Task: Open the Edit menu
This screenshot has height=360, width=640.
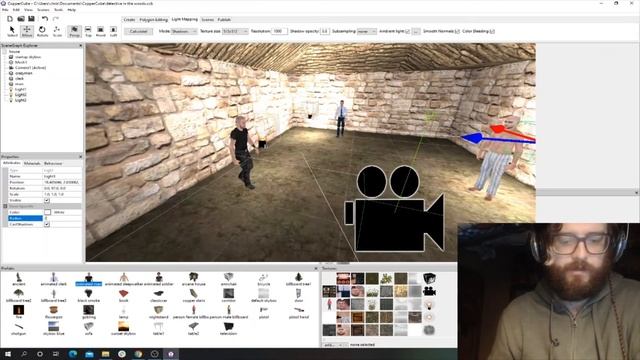Action: click(16, 10)
